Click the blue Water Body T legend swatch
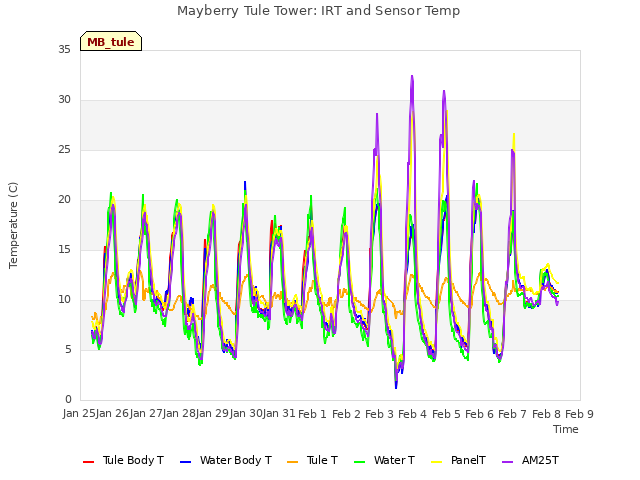The height and width of the screenshot is (480, 640). 185,462
